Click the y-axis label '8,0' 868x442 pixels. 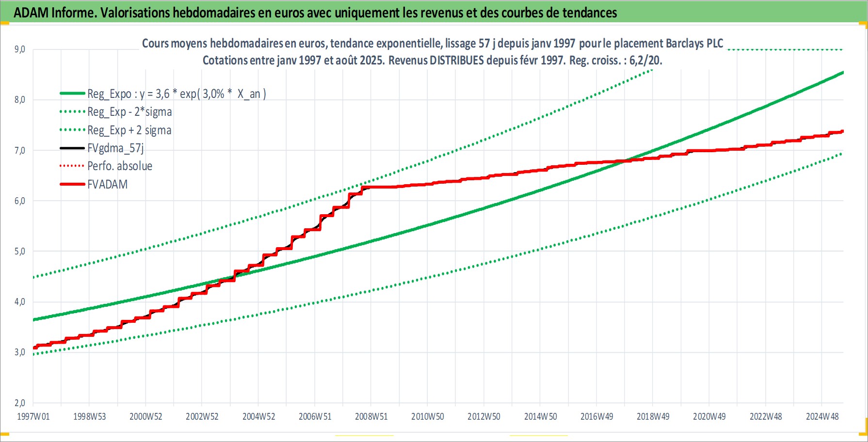click(x=19, y=100)
